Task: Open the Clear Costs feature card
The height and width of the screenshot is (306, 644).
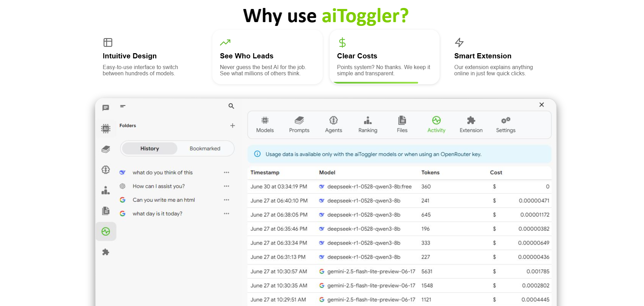Action: pyautogui.click(x=385, y=57)
